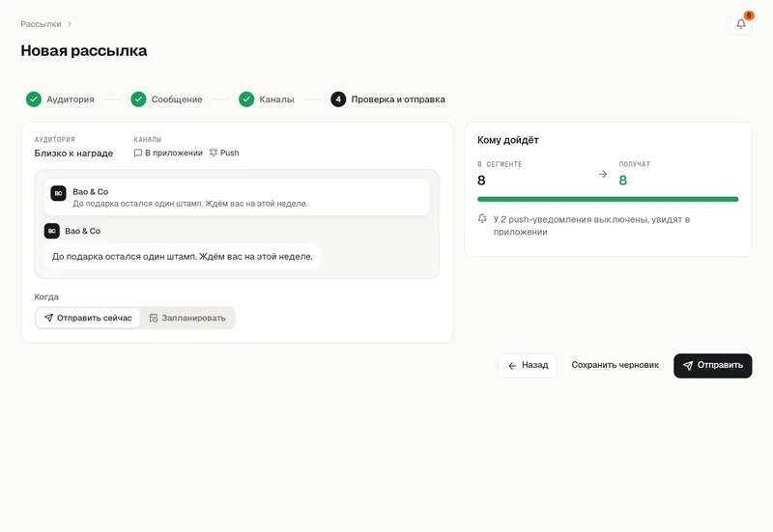The width and height of the screenshot is (773, 532).
Task: Click the Push channel label
Action: click(230, 154)
